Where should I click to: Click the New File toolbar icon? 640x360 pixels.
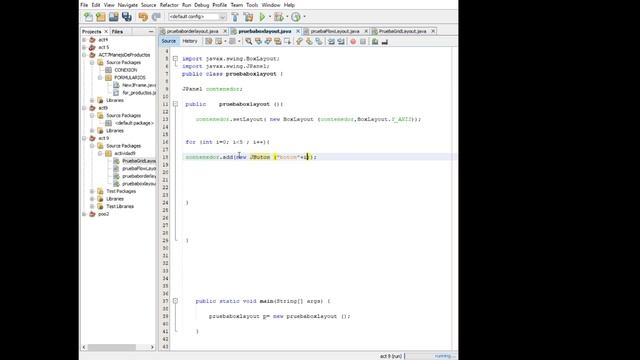(88, 17)
